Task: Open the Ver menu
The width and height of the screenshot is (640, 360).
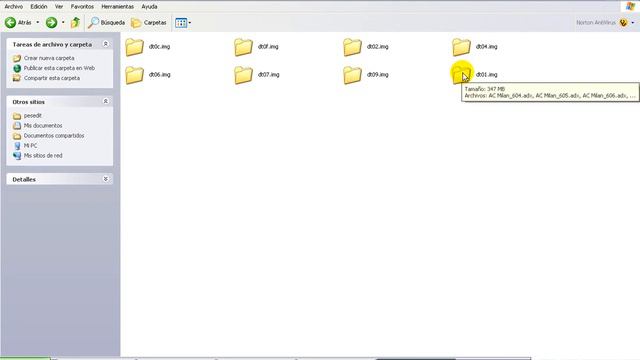Action: tap(59, 7)
